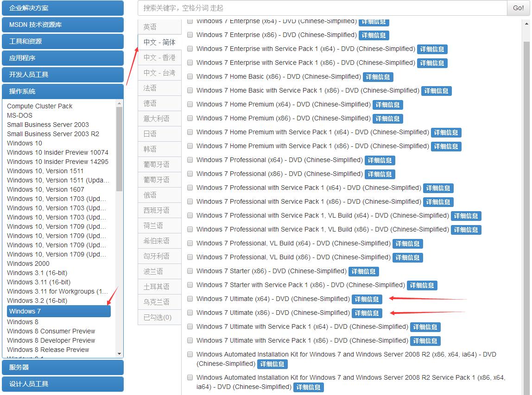Open 详细信息 for Windows 7 Ultimate (x86)

tap(367, 313)
